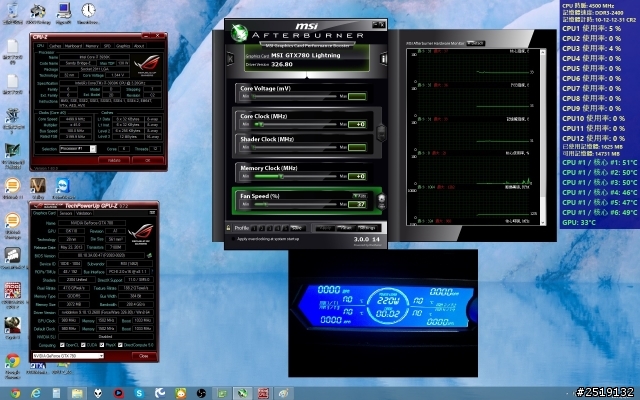
Task: Select profile slot 5 in Afterburner
Action: point(285,228)
